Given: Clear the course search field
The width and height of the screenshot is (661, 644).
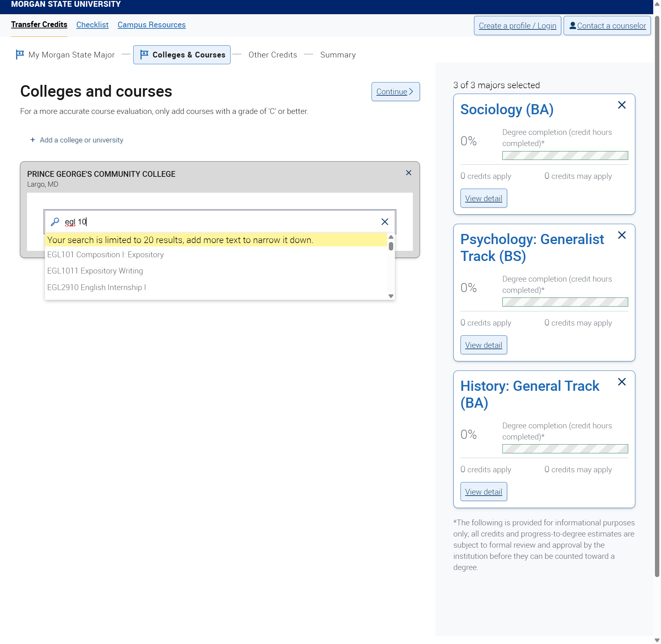Looking at the screenshot, I should tap(385, 221).
